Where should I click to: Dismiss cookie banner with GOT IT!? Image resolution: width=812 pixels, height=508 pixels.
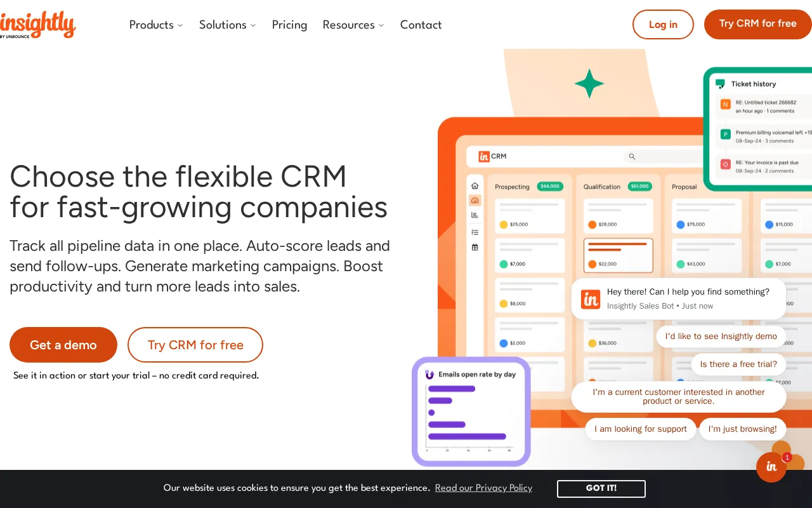601,488
